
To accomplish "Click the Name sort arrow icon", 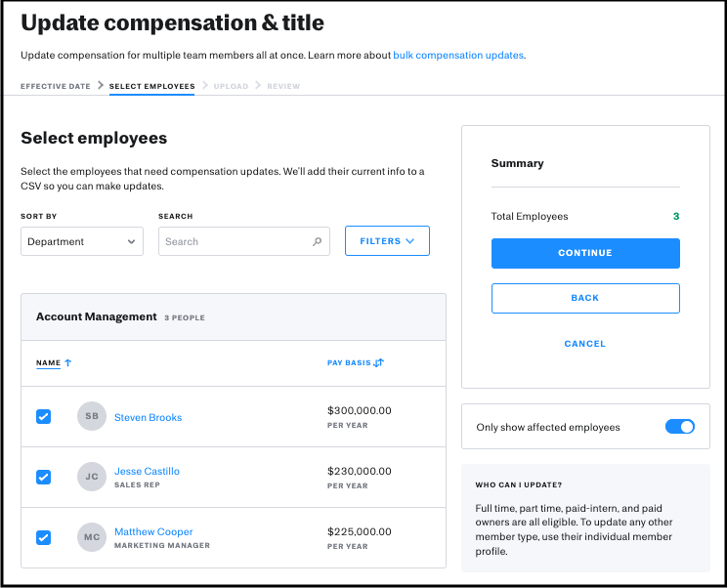I will point(67,363).
